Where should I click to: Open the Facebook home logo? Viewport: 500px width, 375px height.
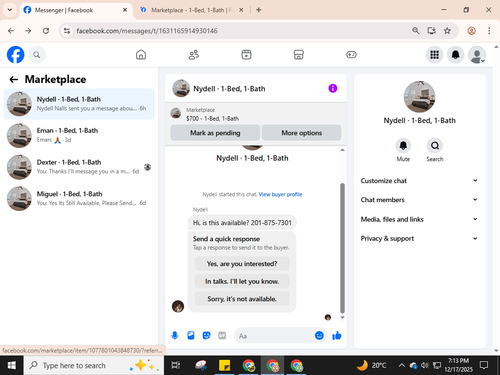(15, 54)
